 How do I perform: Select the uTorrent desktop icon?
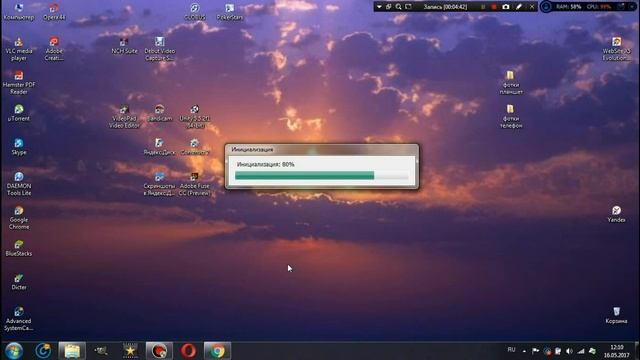[x=19, y=113]
